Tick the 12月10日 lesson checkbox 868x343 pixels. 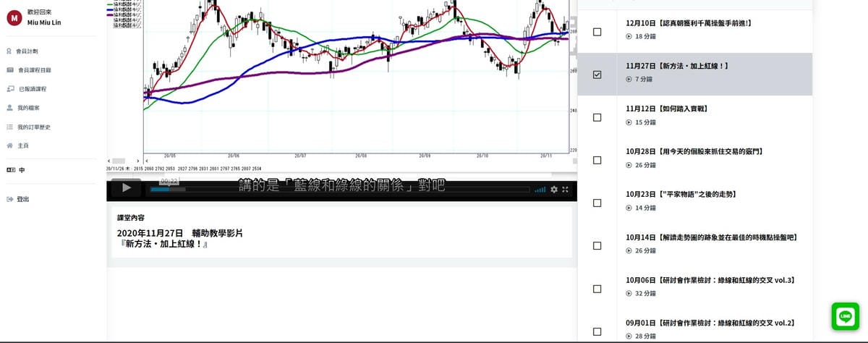tap(597, 32)
